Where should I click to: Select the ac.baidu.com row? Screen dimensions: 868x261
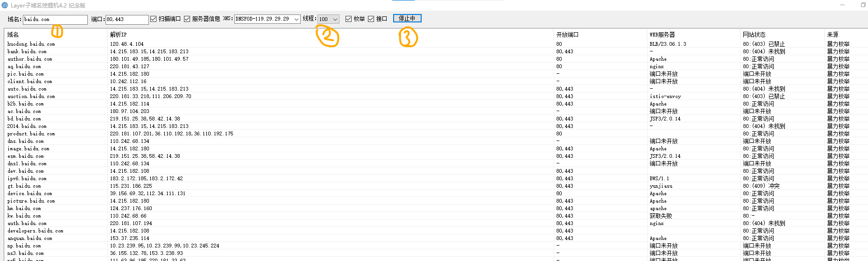coord(436,111)
